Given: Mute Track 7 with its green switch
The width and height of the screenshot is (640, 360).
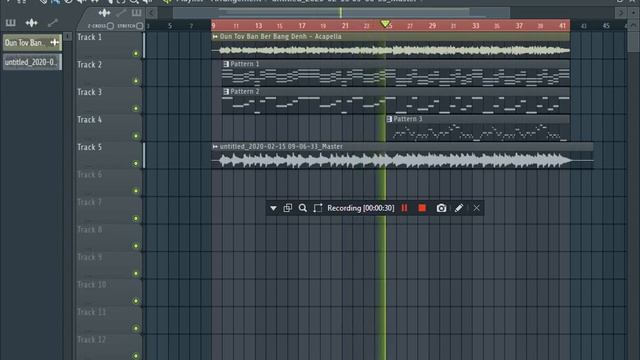Looking at the screenshot, I should click(136, 219).
